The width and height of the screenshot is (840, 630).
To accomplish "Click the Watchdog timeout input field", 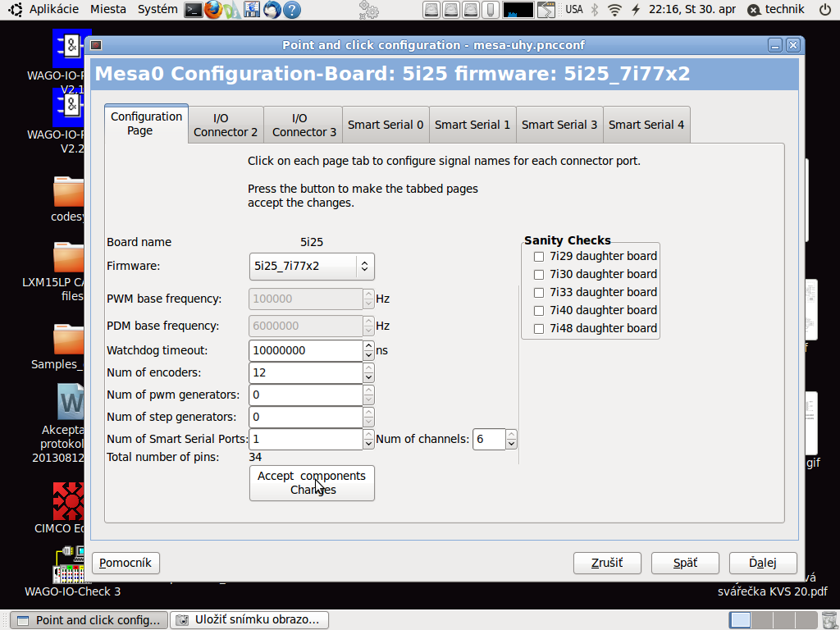I will click(304, 350).
